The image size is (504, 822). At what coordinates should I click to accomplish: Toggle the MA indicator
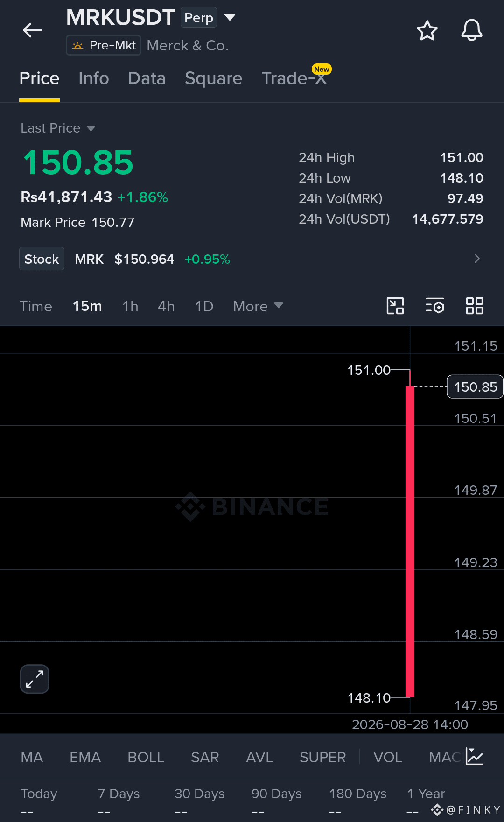click(x=32, y=757)
